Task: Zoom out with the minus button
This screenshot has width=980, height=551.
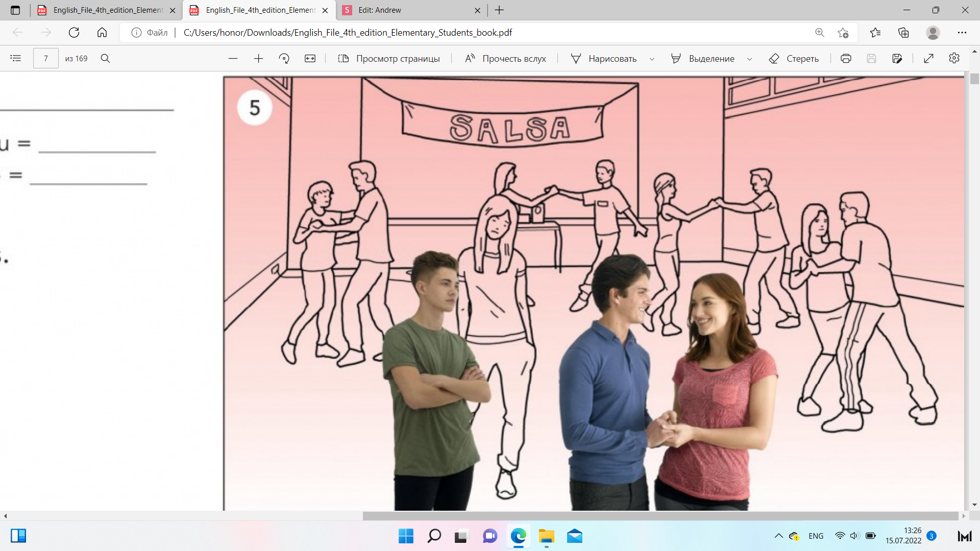Action: tap(233, 58)
